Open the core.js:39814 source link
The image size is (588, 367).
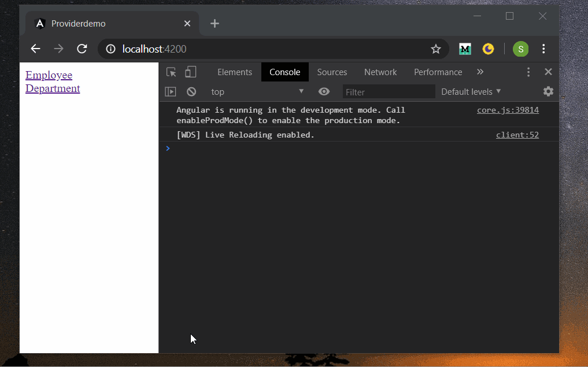508,110
